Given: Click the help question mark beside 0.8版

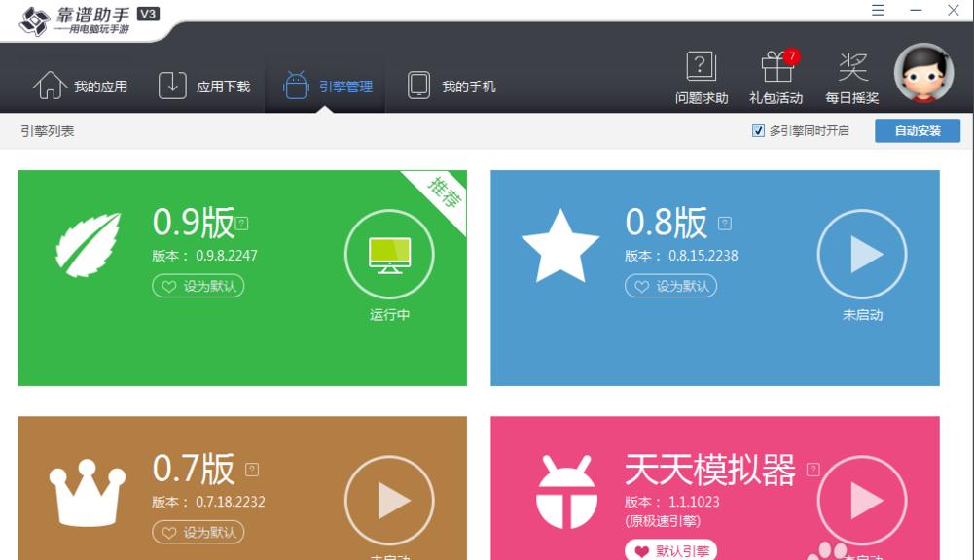Looking at the screenshot, I should point(724,224).
